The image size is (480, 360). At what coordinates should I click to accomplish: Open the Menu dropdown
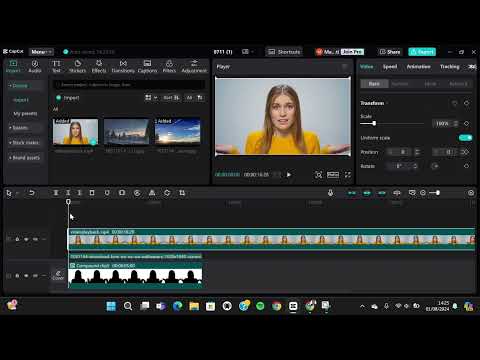[x=41, y=52]
